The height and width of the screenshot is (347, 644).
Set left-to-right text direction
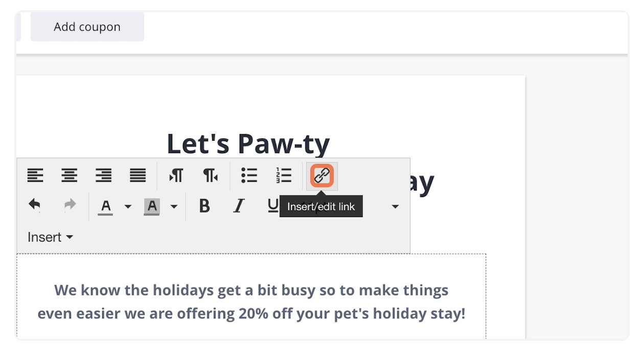click(176, 176)
